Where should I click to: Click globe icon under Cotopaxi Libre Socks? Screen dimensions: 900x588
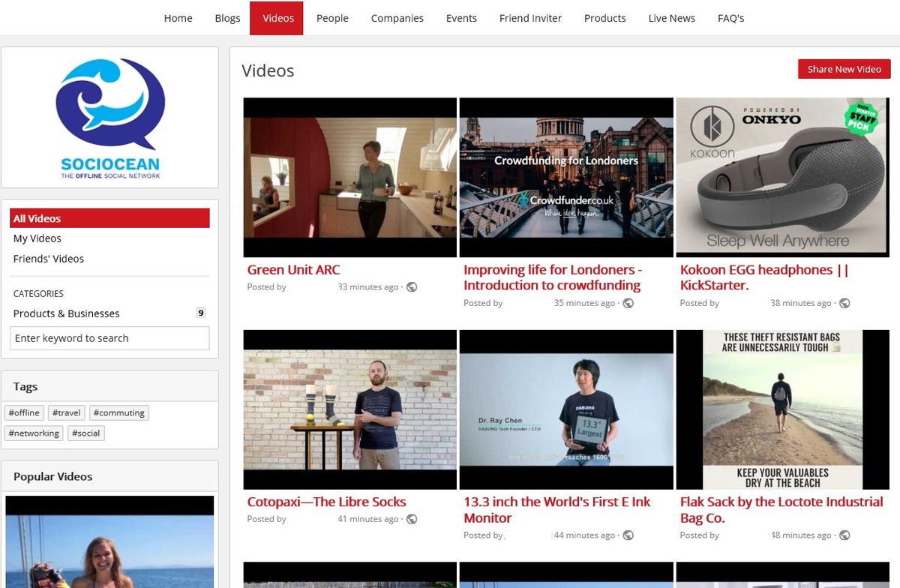(412, 519)
